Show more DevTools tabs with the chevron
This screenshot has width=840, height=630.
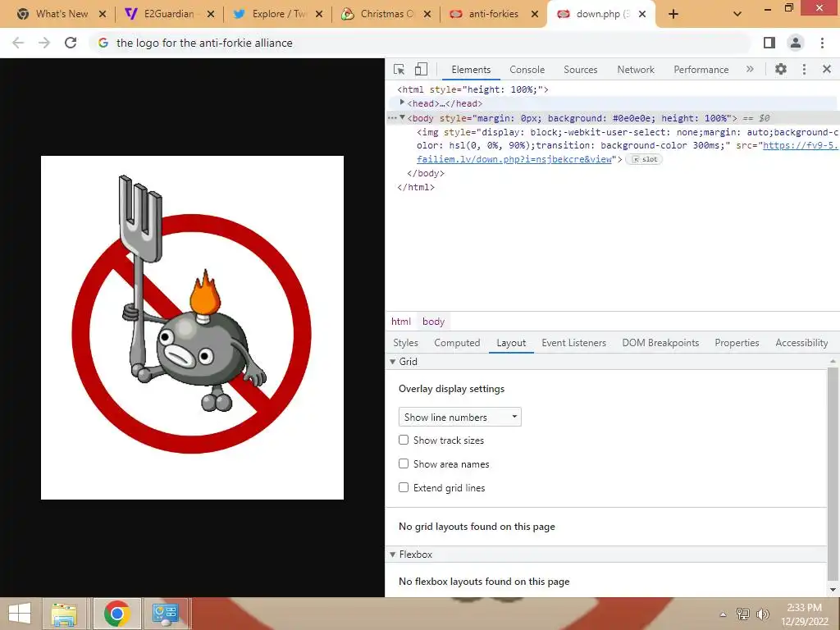click(x=750, y=69)
